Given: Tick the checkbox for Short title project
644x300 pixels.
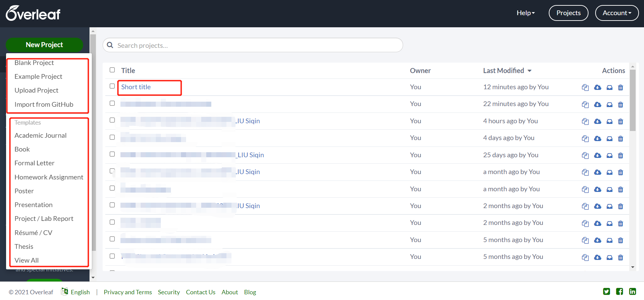Looking at the screenshot, I should [112, 86].
